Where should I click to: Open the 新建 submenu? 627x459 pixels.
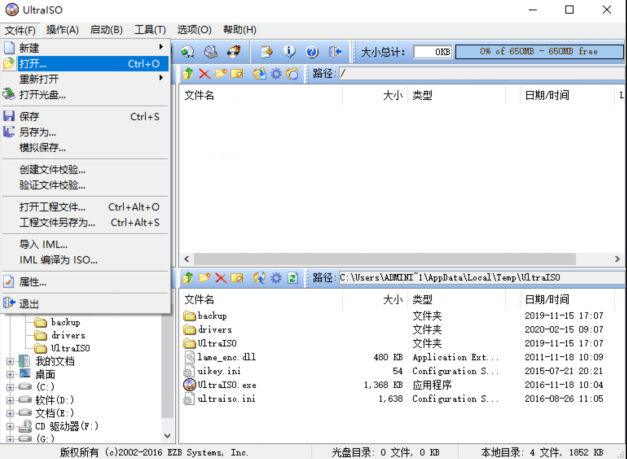[x=86, y=48]
